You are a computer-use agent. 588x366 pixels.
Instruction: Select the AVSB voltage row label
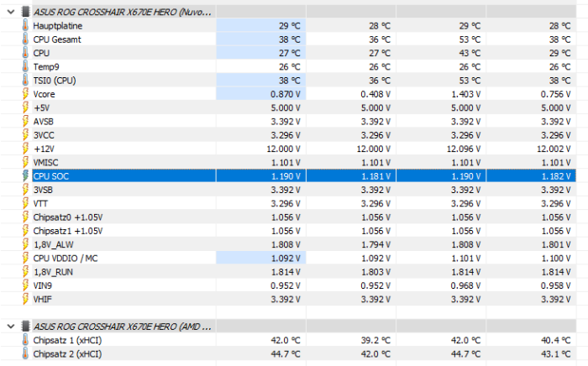(x=45, y=122)
